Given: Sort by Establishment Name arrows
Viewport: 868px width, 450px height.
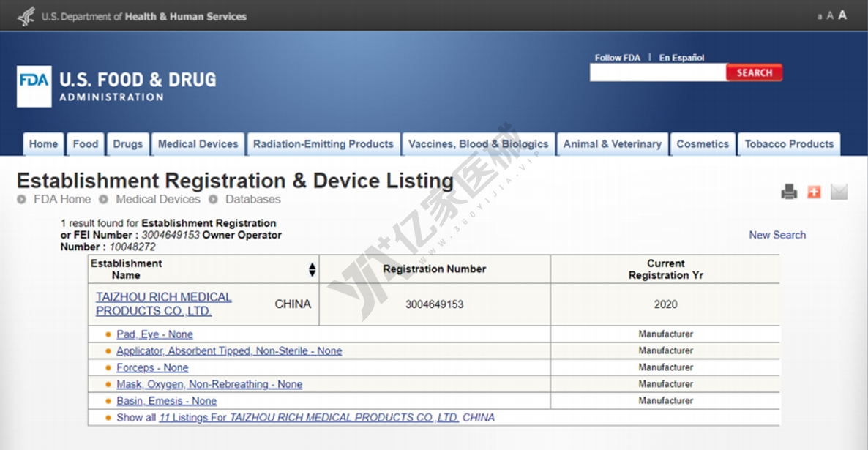Looking at the screenshot, I should [x=313, y=269].
